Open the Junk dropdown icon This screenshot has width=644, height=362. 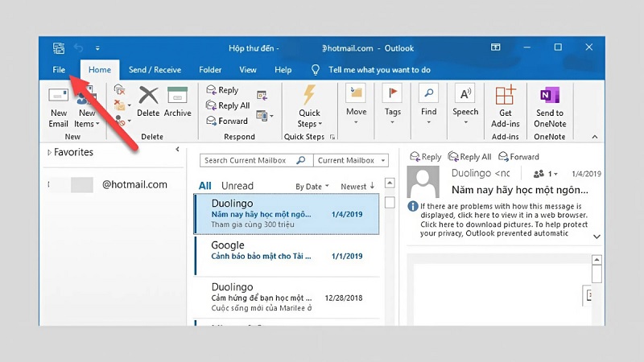tap(122, 121)
